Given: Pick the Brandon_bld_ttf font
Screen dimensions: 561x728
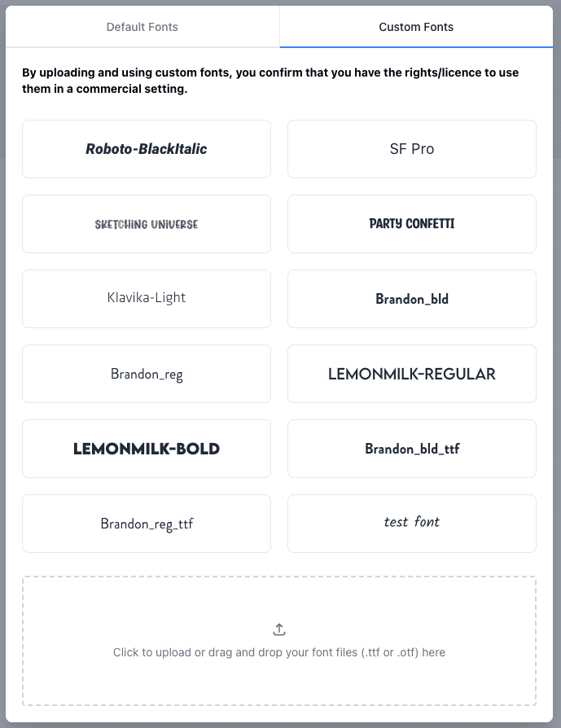Looking at the screenshot, I should pyautogui.click(x=411, y=449).
